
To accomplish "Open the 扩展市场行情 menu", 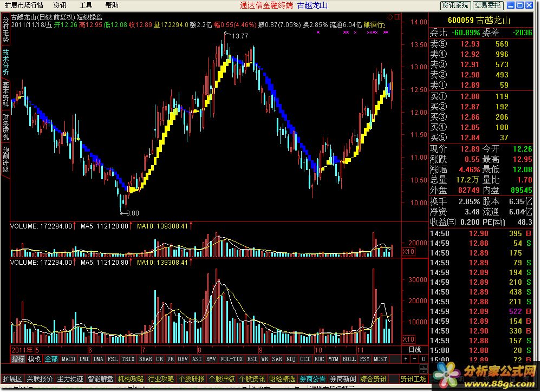I will (24, 5).
